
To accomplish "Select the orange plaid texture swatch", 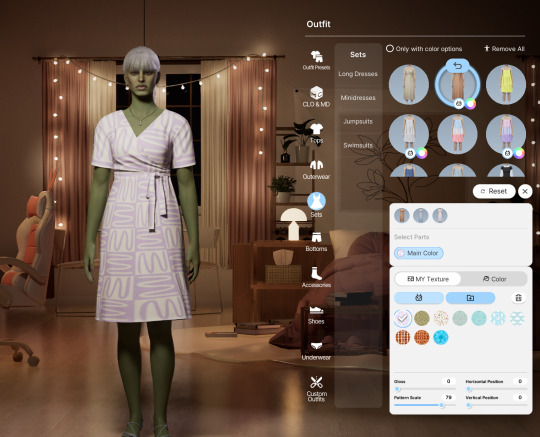I will pyautogui.click(x=403, y=337).
